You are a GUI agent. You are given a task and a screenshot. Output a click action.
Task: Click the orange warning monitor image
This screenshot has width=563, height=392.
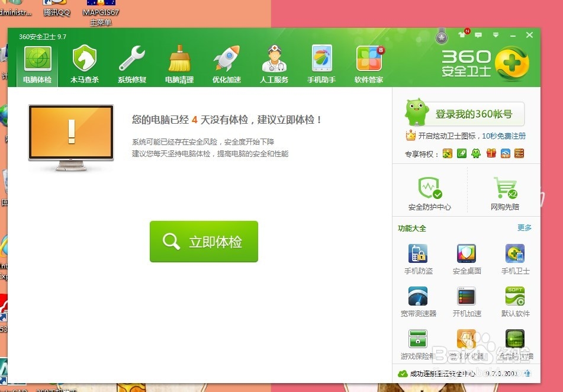pos(71,137)
